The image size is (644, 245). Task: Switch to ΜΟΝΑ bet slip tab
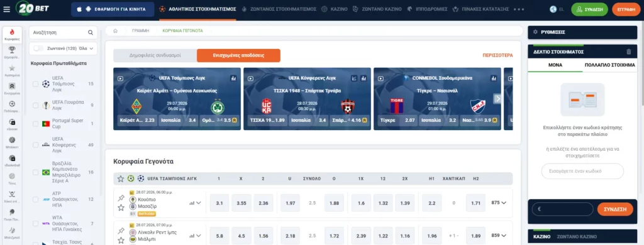[555, 65]
